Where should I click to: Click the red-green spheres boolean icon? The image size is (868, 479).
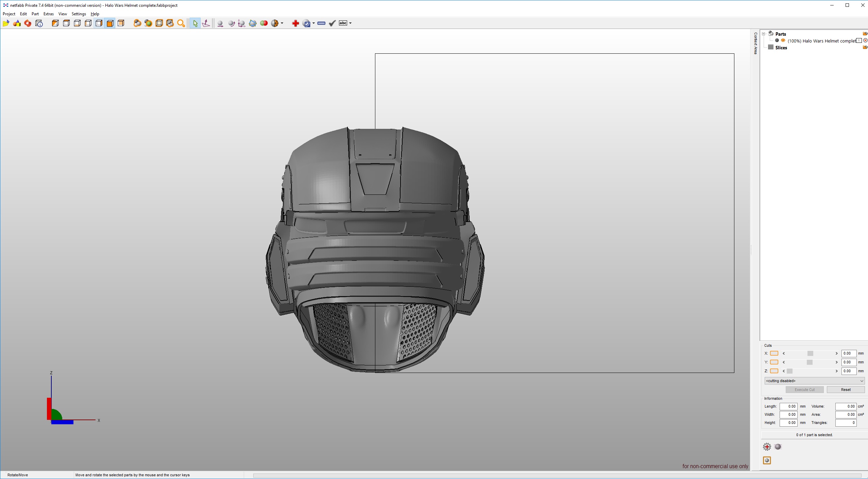(x=264, y=23)
